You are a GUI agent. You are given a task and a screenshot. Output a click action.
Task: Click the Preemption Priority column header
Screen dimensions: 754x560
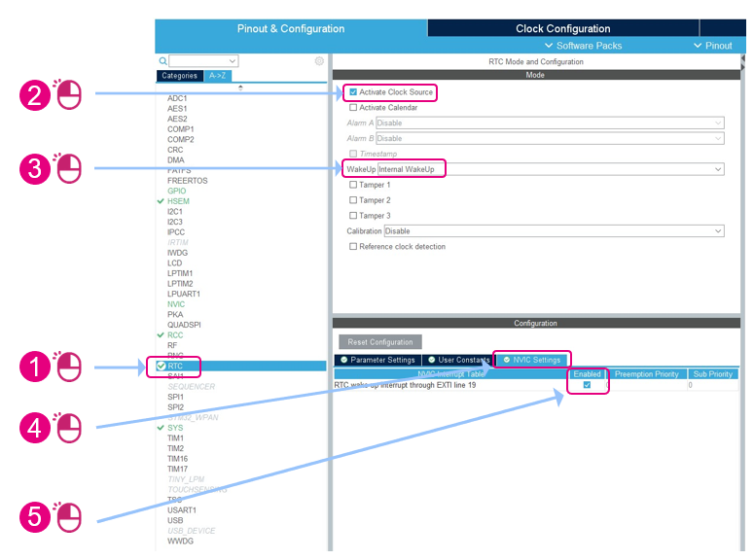click(646, 374)
